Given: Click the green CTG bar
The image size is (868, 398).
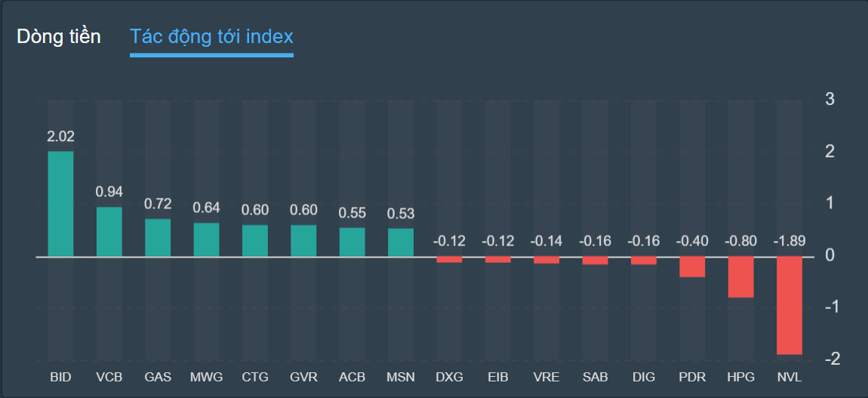Looking at the screenshot, I should (254, 241).
